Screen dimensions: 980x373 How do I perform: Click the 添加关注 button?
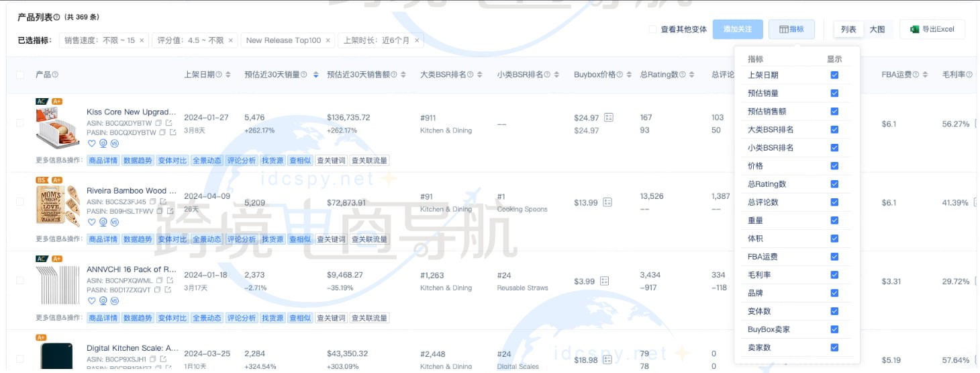pos(738,29)
